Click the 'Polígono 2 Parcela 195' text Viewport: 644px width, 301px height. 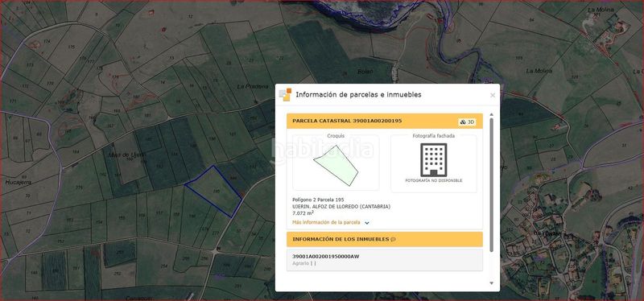[x=318, y=200]
